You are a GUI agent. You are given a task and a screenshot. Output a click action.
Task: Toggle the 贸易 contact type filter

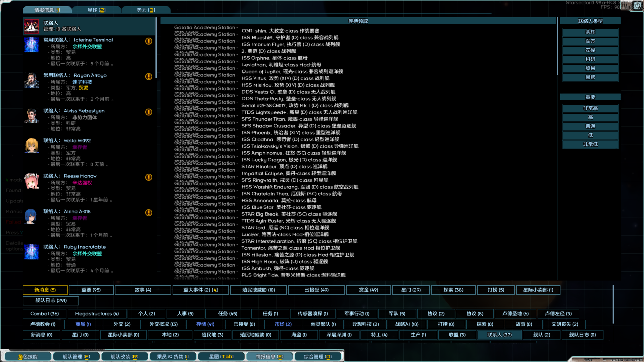pyautogui.click(x=590, y=68)
